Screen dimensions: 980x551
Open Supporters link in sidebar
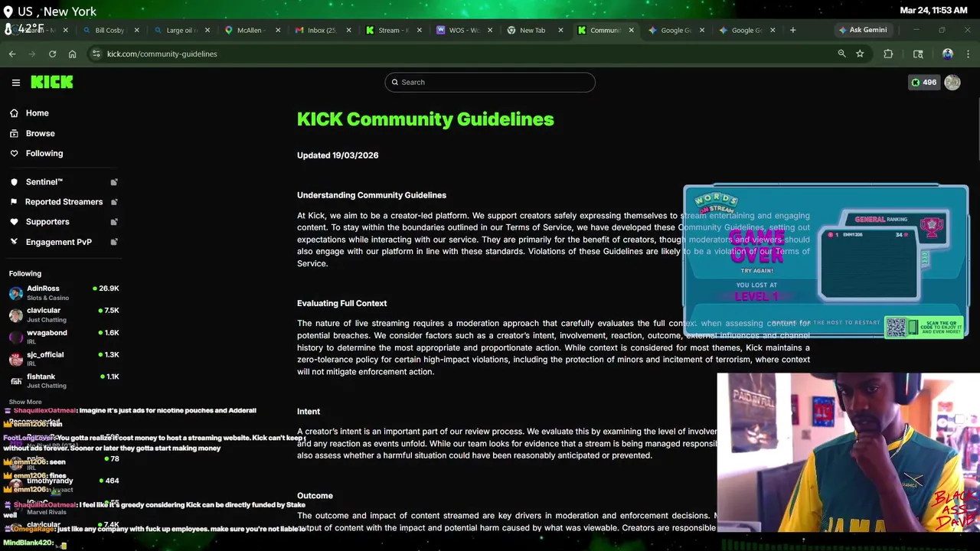click(47, 222)
